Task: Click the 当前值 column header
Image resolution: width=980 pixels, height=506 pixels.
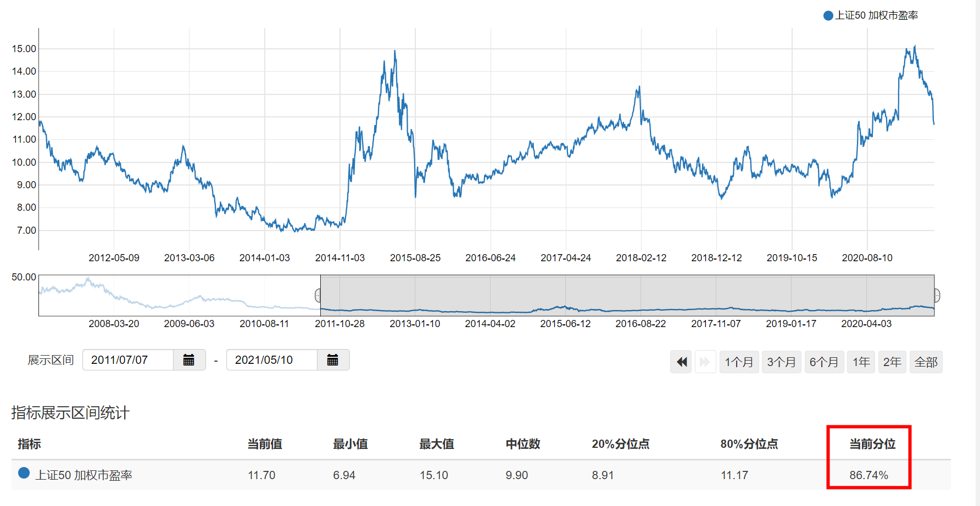Action: (265, 444)
